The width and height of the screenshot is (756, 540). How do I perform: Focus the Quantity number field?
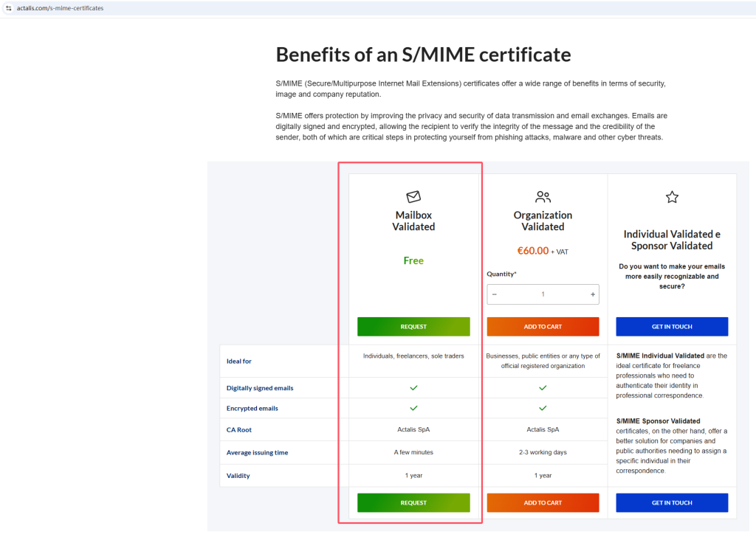click(x=543, y=294)
